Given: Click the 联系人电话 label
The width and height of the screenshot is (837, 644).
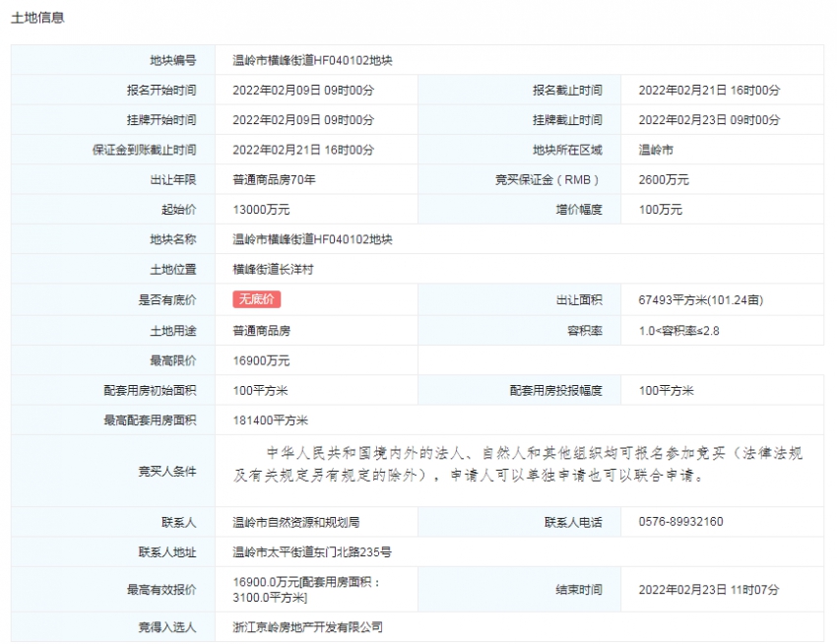Looking at the screenshot, I should click(573, 522).
